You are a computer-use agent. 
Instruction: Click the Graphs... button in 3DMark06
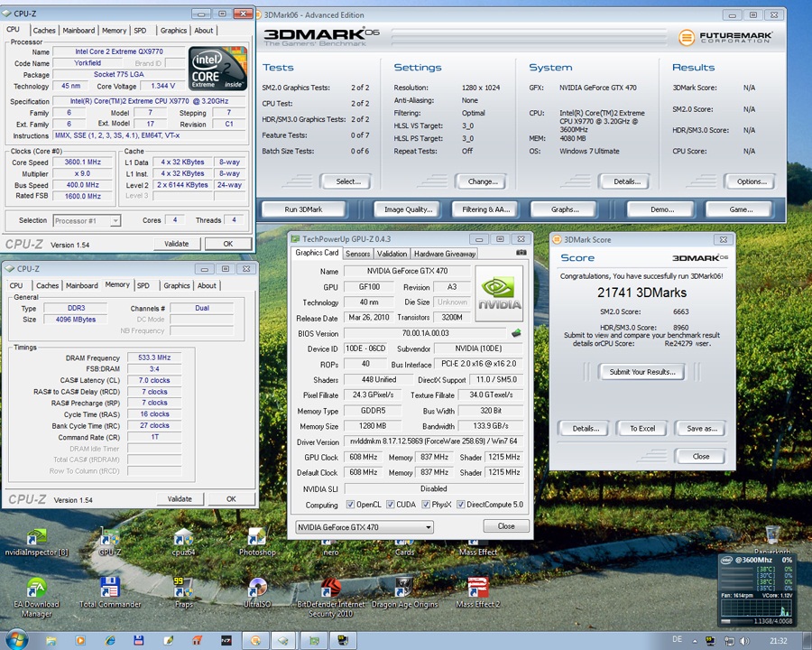[565, 209]
